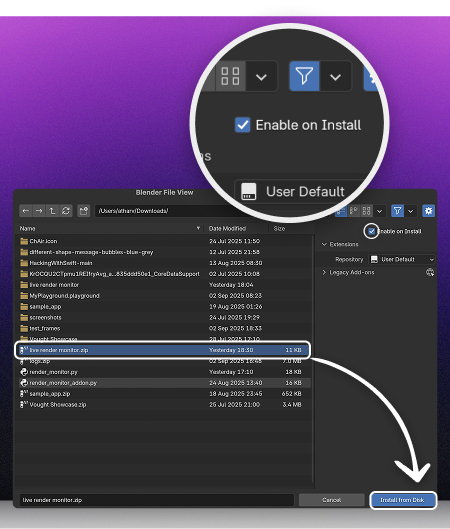This screenshot has height=529, width=450.
Task: Select KrGCQU2CTpmu1REIfryAvg CoreDataSupport folder
Action: click(x=164, y=274)
